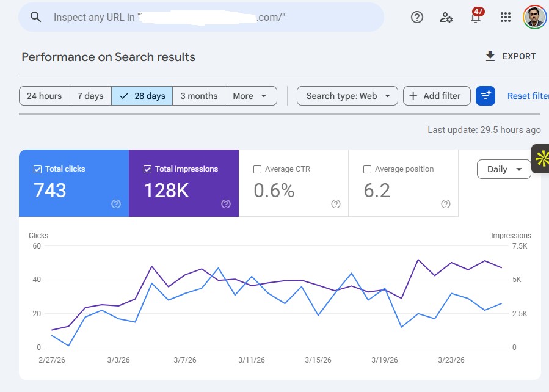Screen dimensions: 549x392
Task: Open the Daily granularity dropdown
Action: pos(503,169)
